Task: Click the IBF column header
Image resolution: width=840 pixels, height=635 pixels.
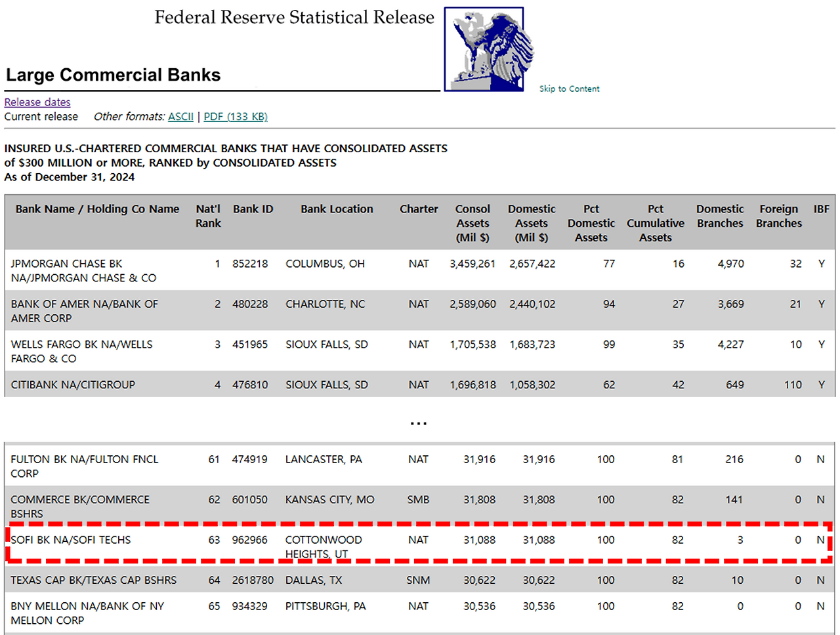Action: click(x=822, y=209)
